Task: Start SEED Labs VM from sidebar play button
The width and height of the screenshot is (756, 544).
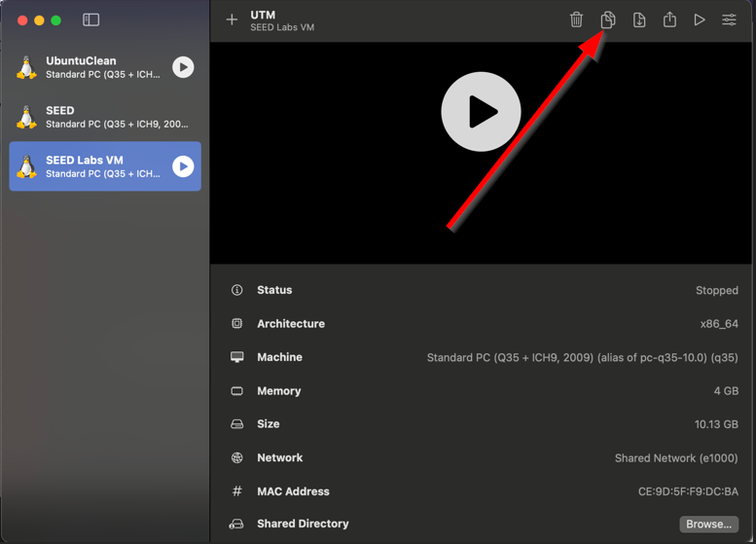Action: coord(183,166)
